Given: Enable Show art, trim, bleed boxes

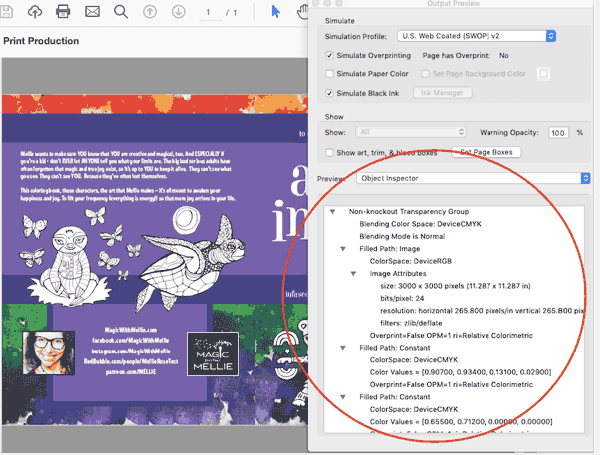Looking at the screenshot, I should coord(329,153).
